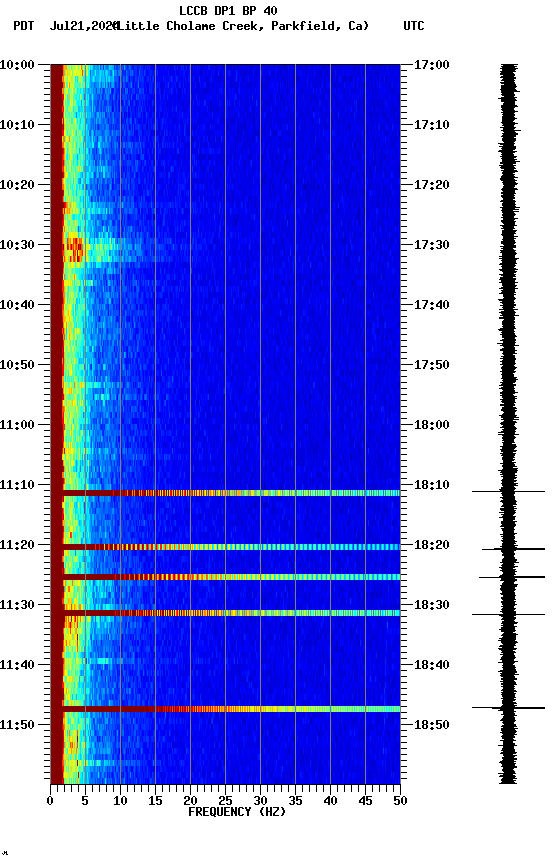Click the broadband spectrogram band near 11:25

(x=225, y=577)
